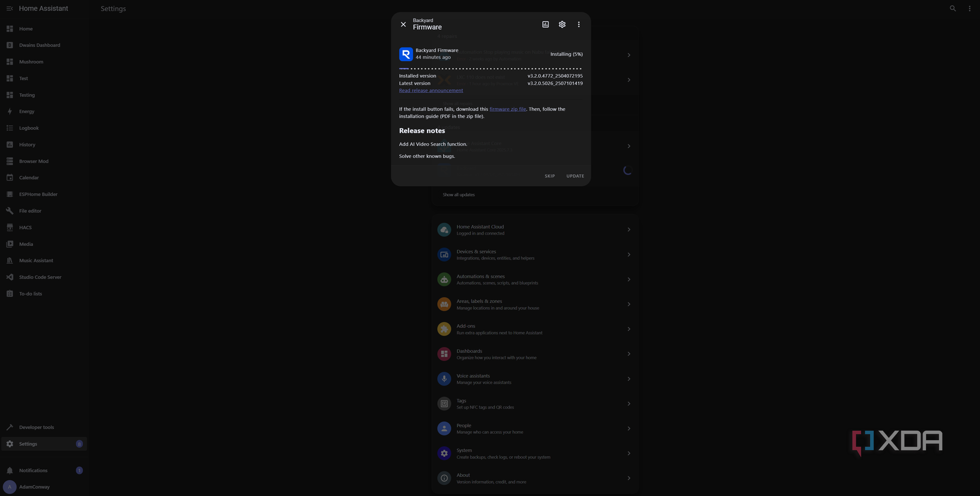Click the Backyard Firmware Reolink logo icon

(406, 54)
